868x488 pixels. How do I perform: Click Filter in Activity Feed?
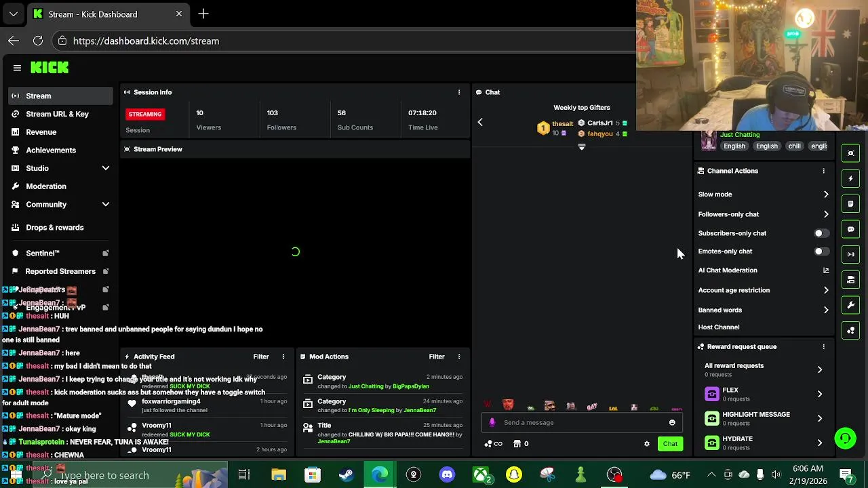[x=261, y=357]
